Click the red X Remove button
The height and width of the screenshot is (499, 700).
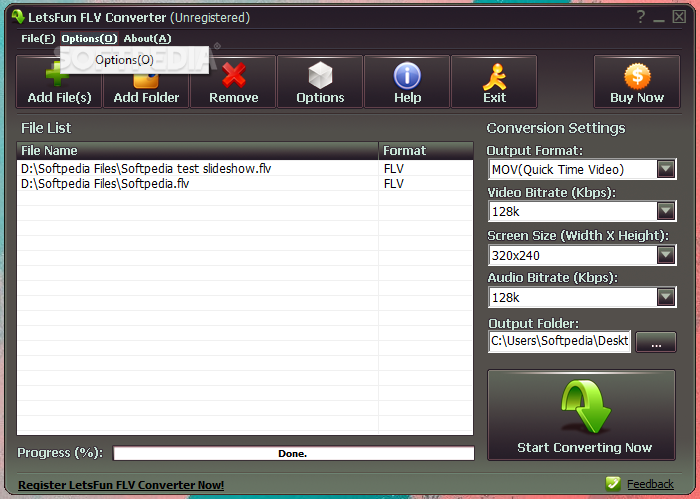[x=233, y=82]
